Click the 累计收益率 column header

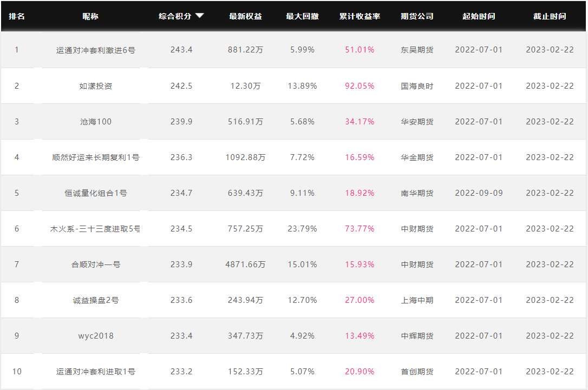click(360, 16)
